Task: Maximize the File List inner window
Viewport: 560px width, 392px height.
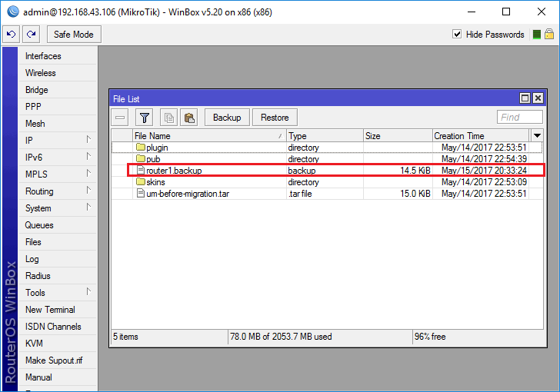Action: pyautogui.click(x=525, y=98)
